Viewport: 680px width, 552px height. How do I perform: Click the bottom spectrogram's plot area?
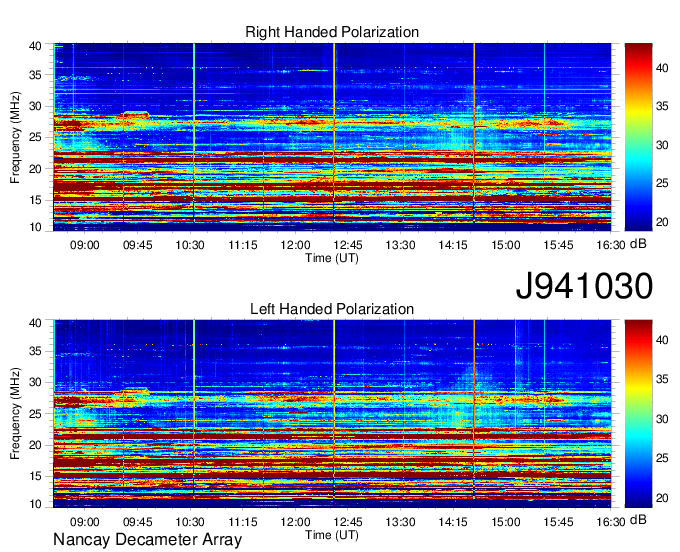(x=332, y=414)
